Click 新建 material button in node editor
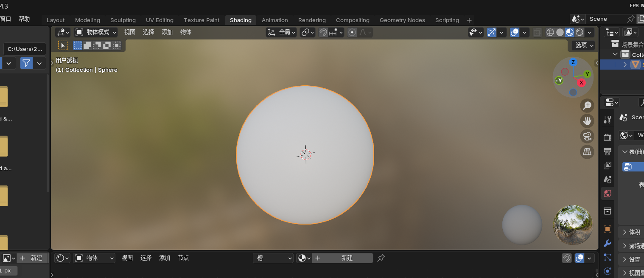Screen dimensions: 644x278 [x=343, y=258]
